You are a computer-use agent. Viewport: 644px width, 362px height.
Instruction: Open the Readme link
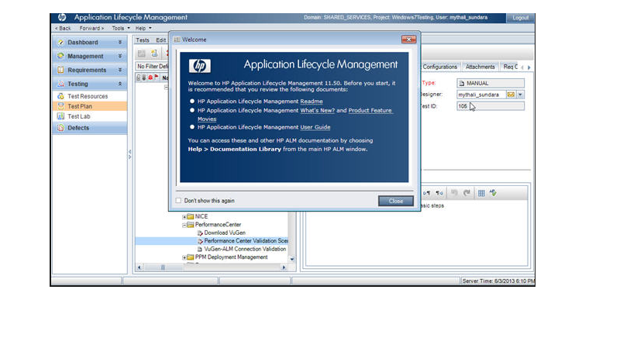tap(312, 102)
